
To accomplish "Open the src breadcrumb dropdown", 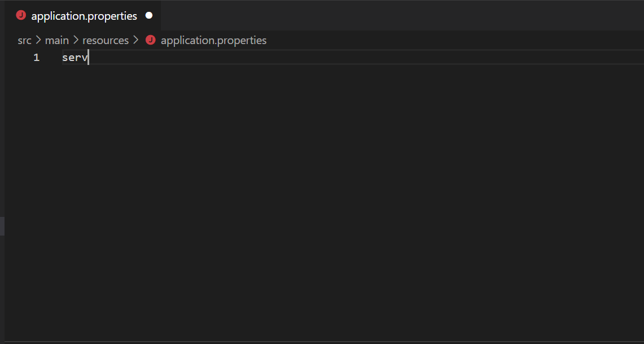I will 24,40.
